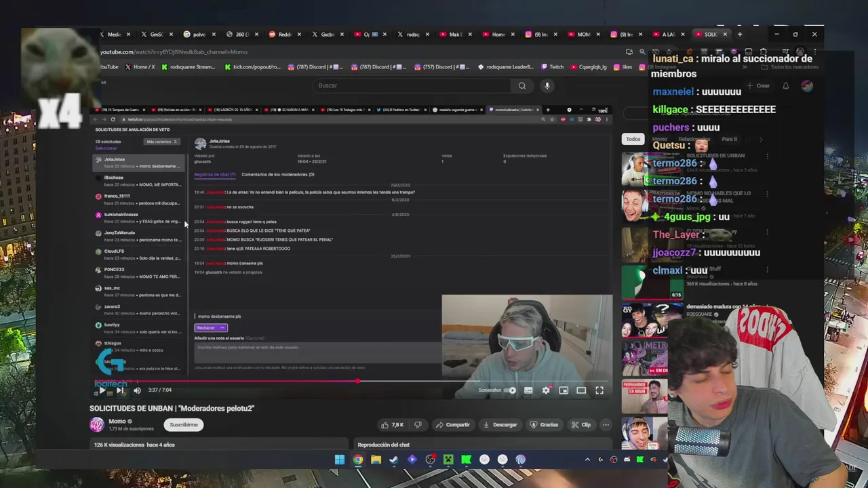Click Chrome in the taskbar

[x=358, y=460]
